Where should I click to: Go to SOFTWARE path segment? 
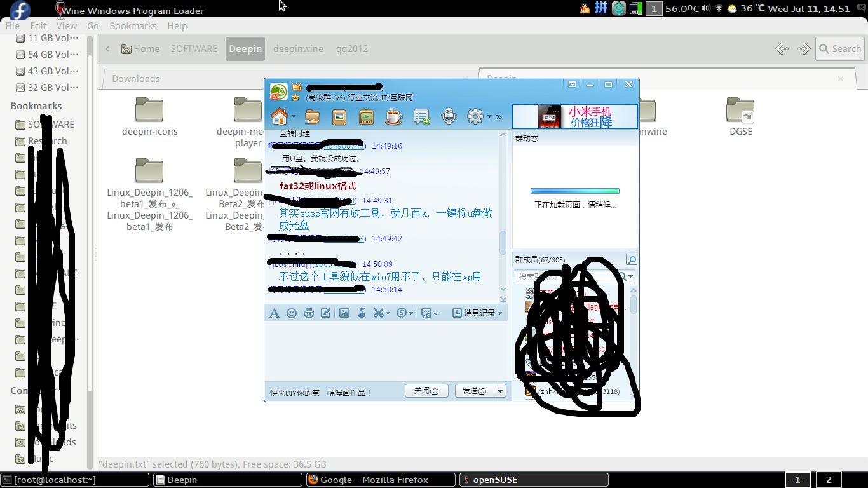pos(194,49)
